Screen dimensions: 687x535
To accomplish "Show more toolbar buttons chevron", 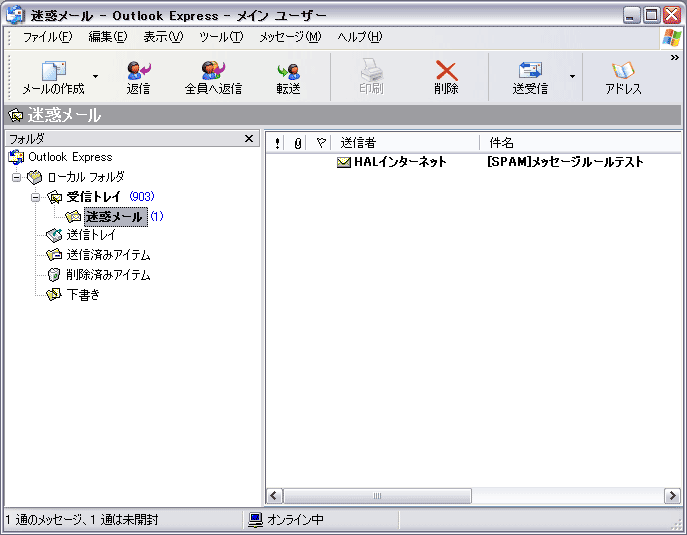I will [x=675, y=57].
